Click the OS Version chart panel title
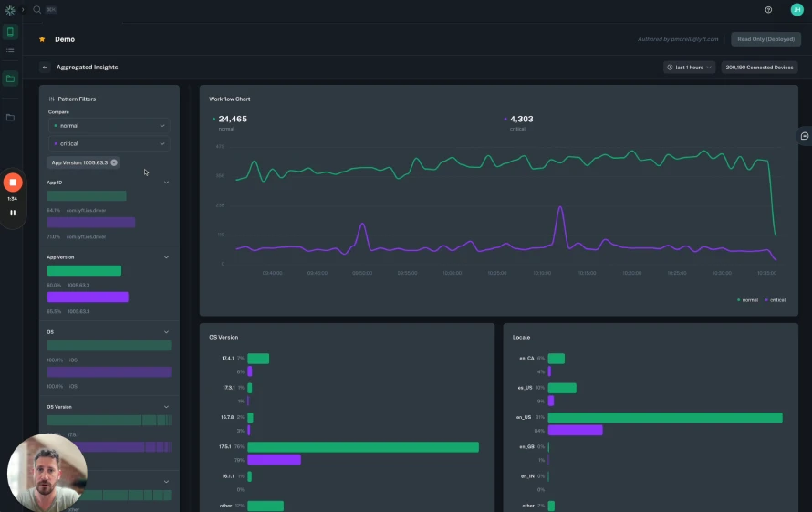 point(224,338)
